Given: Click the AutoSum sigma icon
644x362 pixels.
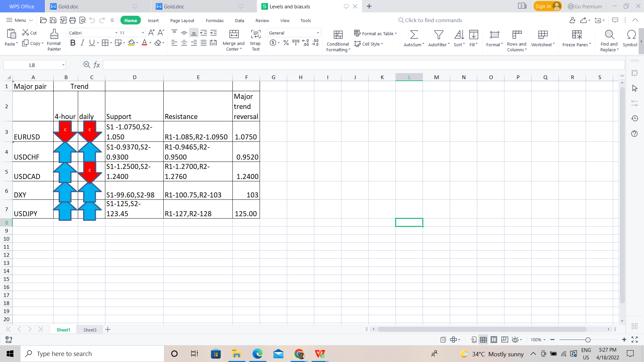Looking at the screenshot, I should coord(414,35).
